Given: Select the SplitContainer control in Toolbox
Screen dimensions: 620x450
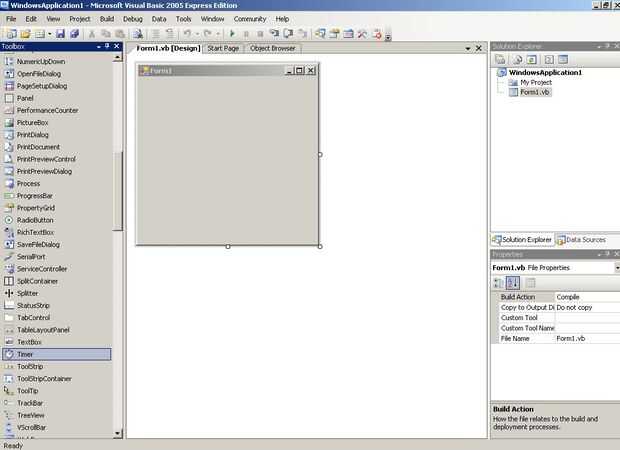Looking at the screenshot, I should (x=37, y=281).
